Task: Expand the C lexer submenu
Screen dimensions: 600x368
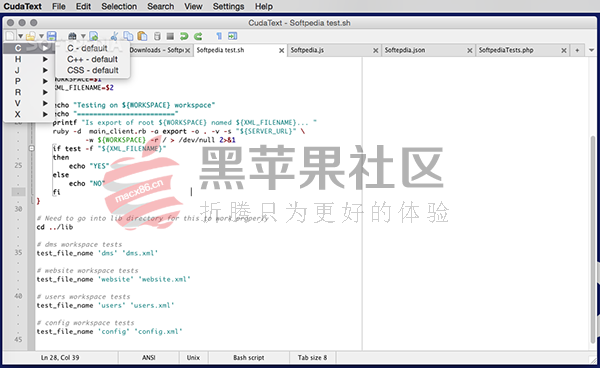Action: pyautogui.click(x=28, y=48)
